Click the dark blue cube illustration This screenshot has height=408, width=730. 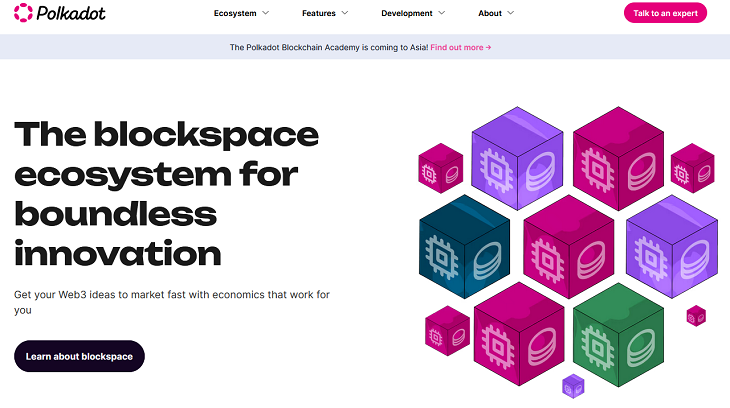[x=464, y=247]
